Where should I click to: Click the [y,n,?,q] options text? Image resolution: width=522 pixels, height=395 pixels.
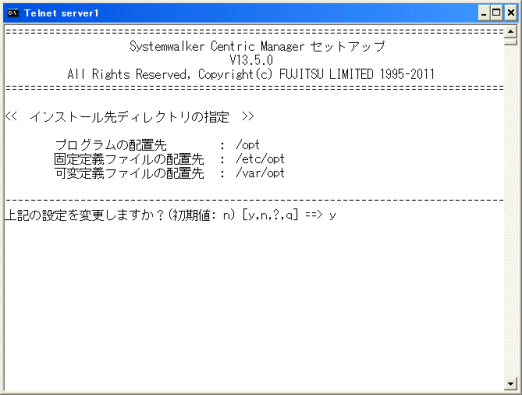tap(270, 215)
